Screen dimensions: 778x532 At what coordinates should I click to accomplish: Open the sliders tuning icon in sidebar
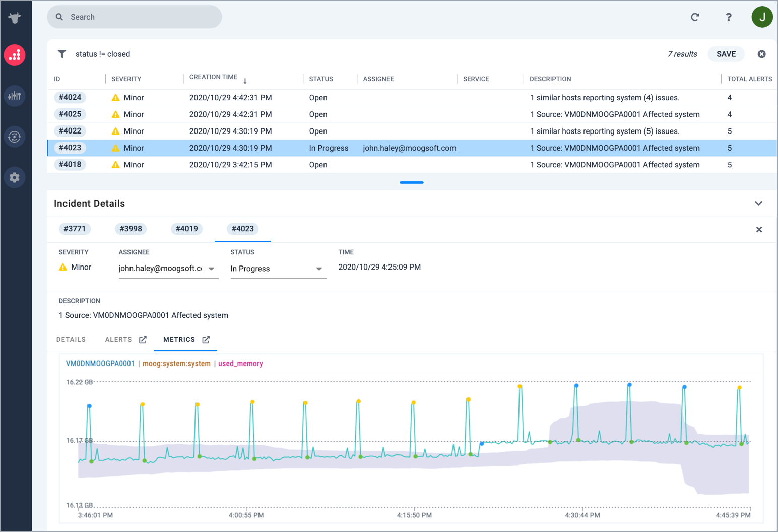[x=15, y=96]
